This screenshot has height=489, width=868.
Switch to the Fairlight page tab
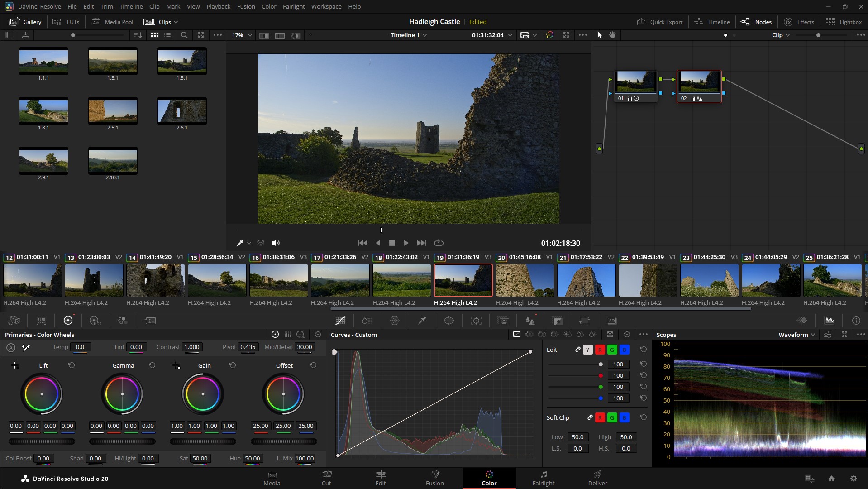click(543, 478)
